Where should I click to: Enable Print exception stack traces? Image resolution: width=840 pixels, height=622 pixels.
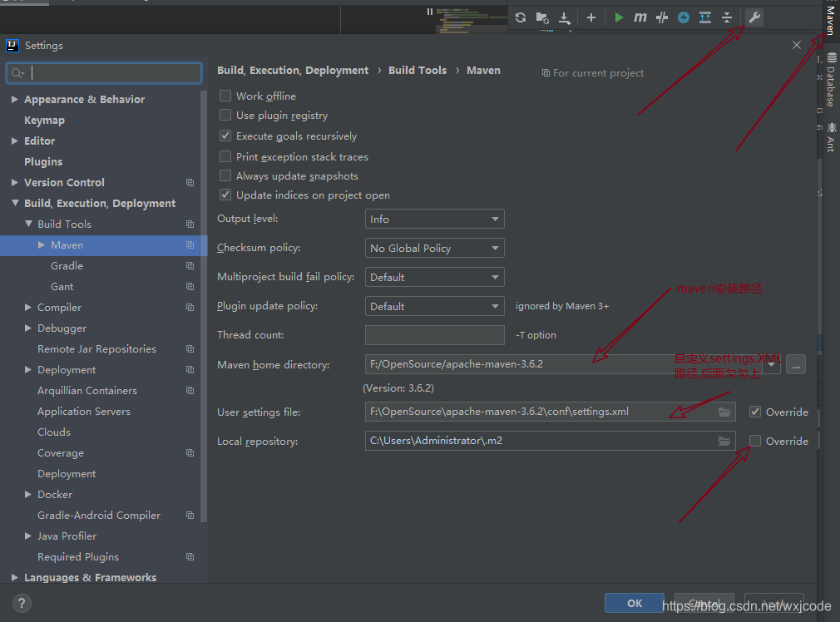225,156
